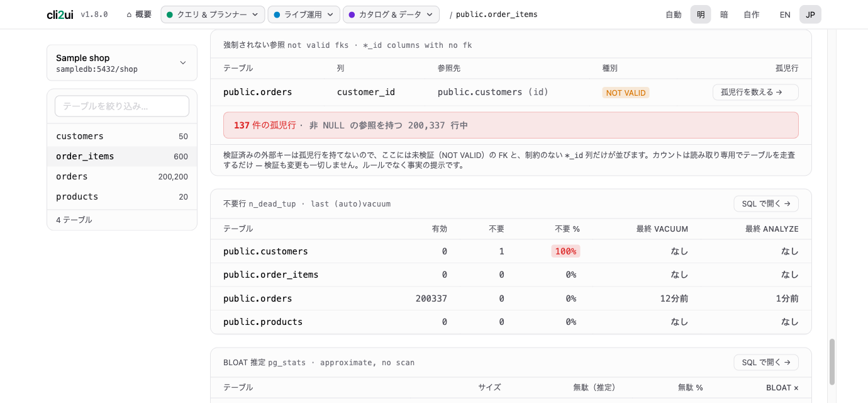Click the 孤児行 column header
The image size is (868, 403).
787,68
